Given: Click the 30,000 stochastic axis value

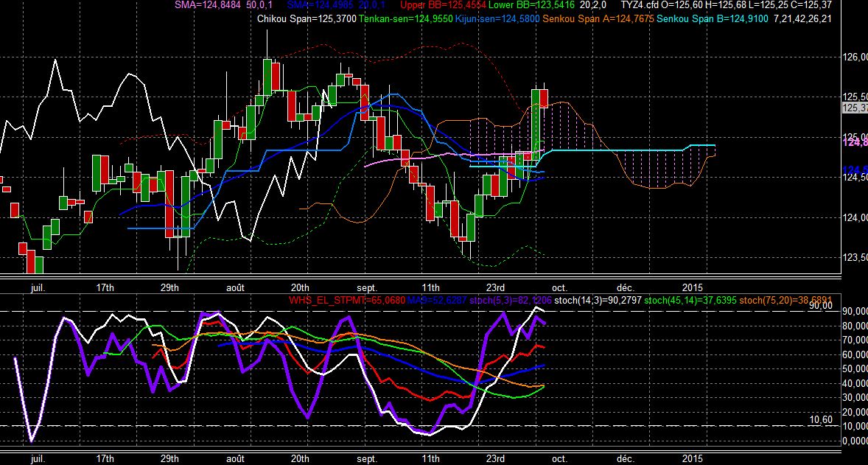Looking at the screenshot, I should pyautogui.click(x=855, y=397).
